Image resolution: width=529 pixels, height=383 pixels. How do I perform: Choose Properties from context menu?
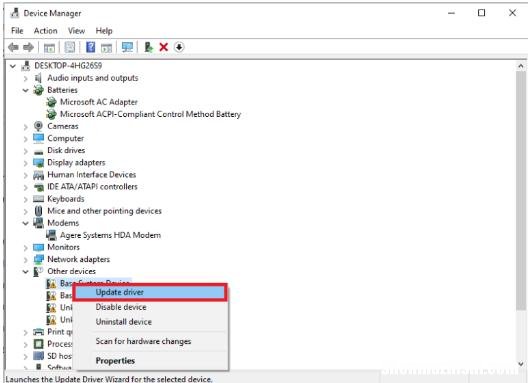(150, 361)
